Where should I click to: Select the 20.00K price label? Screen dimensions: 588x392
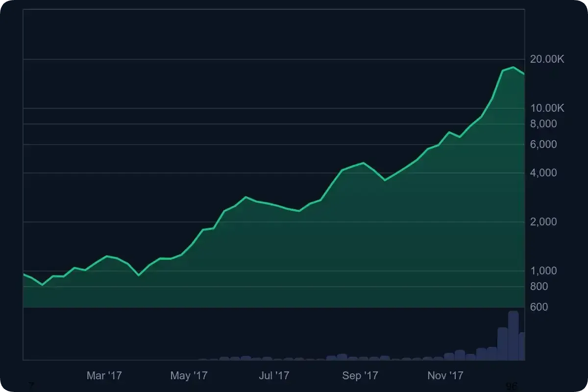(545, 59)
